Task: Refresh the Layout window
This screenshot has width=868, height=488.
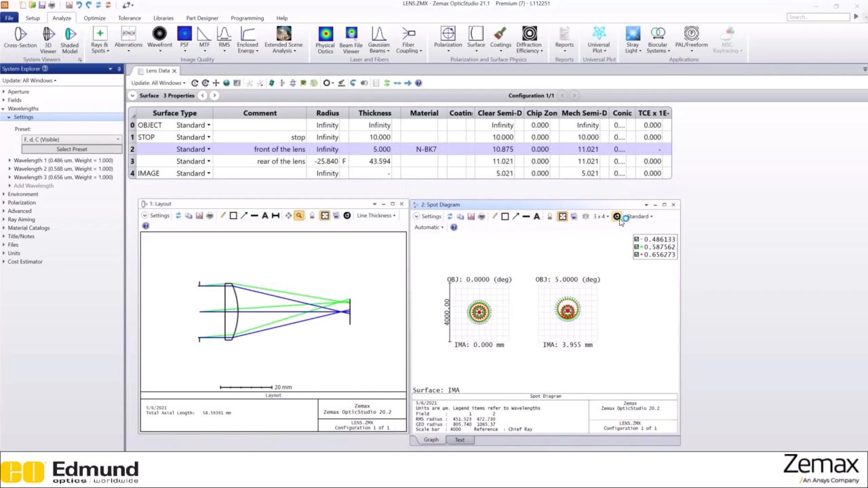Action: pos(178,216)
